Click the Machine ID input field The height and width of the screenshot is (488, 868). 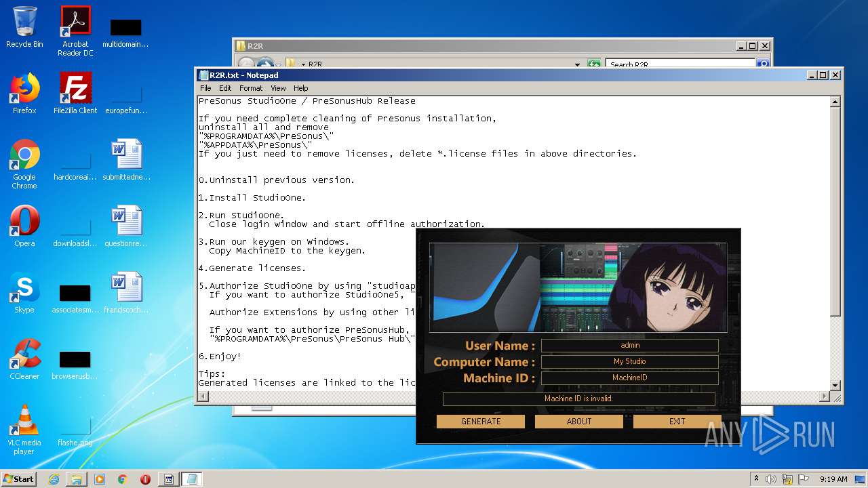[x=630, y=378]
